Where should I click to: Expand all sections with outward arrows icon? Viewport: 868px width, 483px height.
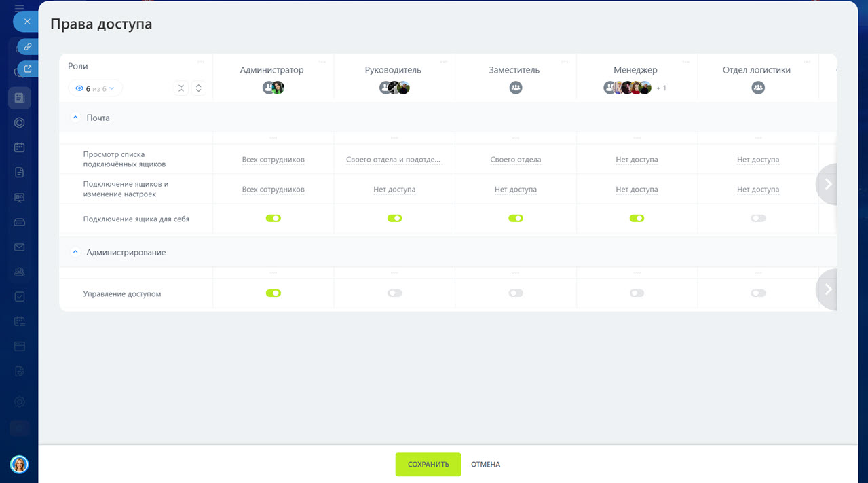[198, 88]
